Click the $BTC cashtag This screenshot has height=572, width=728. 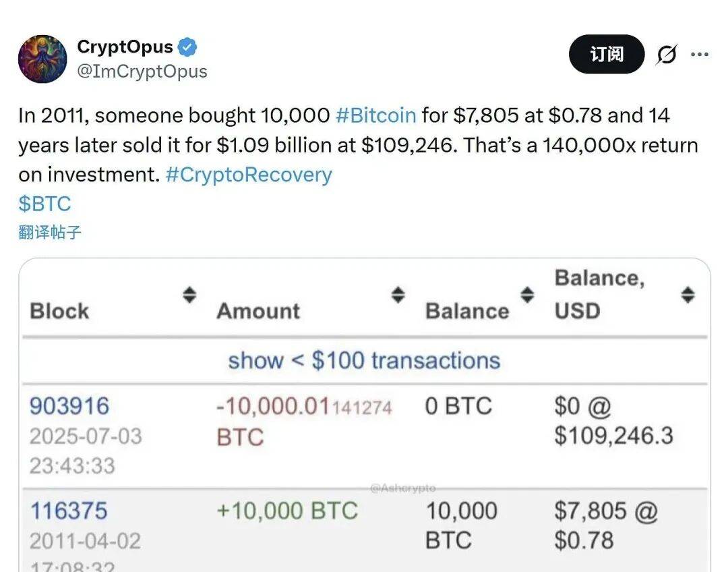click(x=44, y=204)
